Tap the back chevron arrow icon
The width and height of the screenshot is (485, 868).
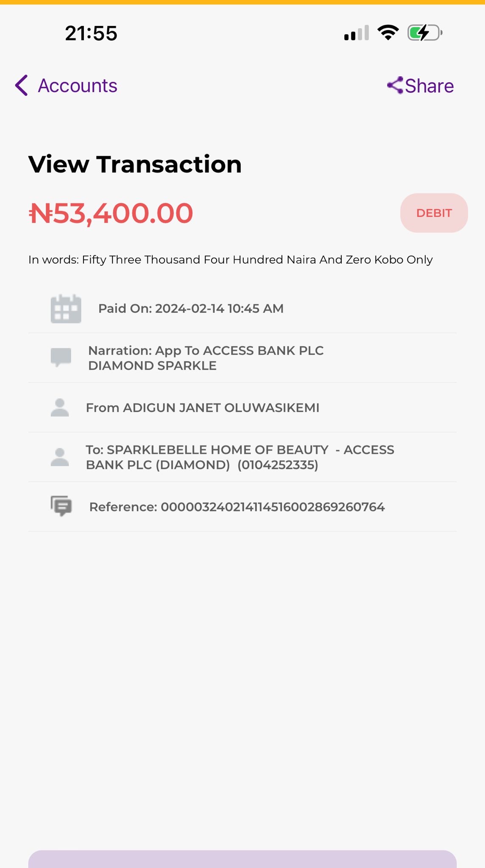(x=22, y=86)
